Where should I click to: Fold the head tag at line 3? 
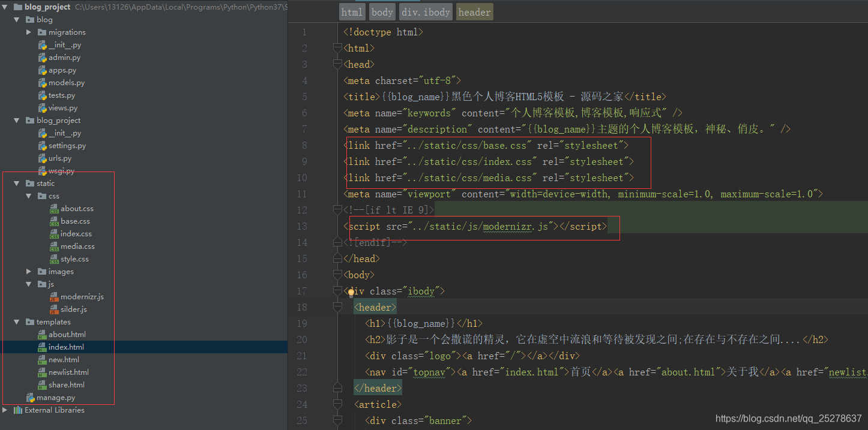[x=337, y=64]
